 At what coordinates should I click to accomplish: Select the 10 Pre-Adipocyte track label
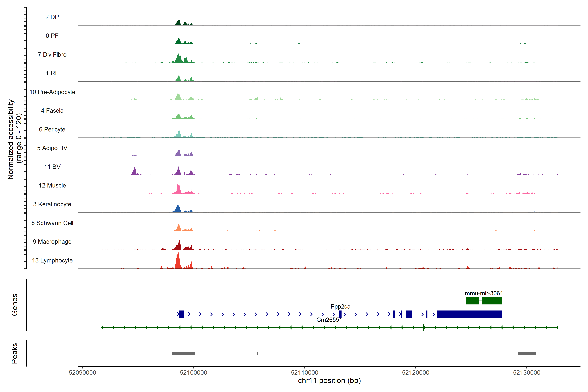click(52, 92)
